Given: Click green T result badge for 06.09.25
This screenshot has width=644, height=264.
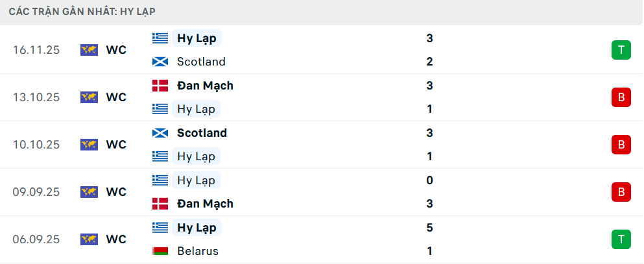Looking at the screenshot, I should pos(621,239).
